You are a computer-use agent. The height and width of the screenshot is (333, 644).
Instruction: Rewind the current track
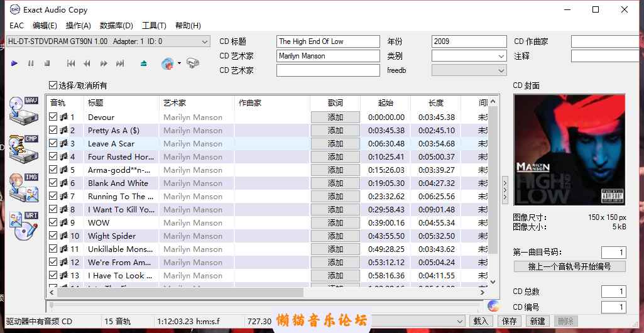click(x=87, y=63)
